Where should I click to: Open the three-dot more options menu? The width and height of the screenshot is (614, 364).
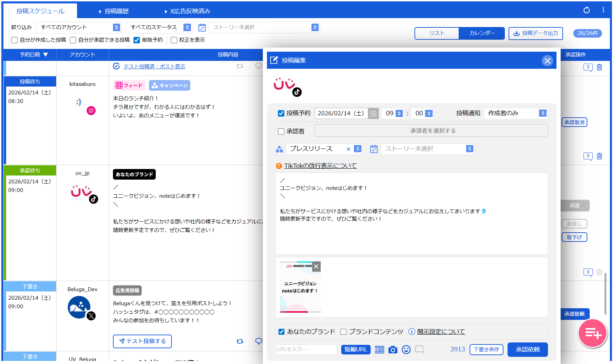[603, 10]
